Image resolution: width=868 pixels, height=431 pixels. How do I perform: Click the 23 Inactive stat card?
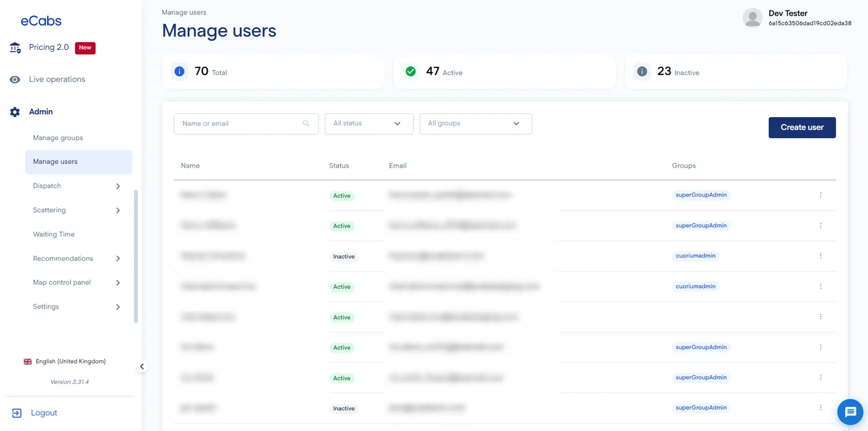click(736, 72)
